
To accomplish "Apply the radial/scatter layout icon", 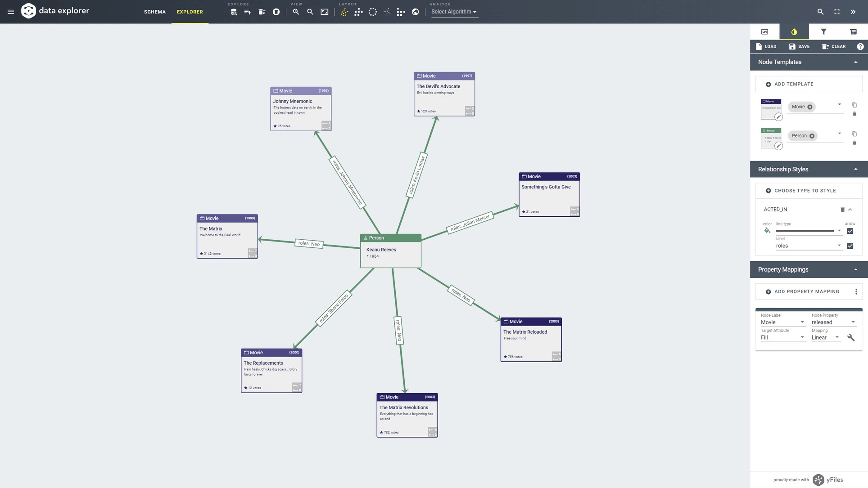I will pyautogui.click(x=387, y=12).
